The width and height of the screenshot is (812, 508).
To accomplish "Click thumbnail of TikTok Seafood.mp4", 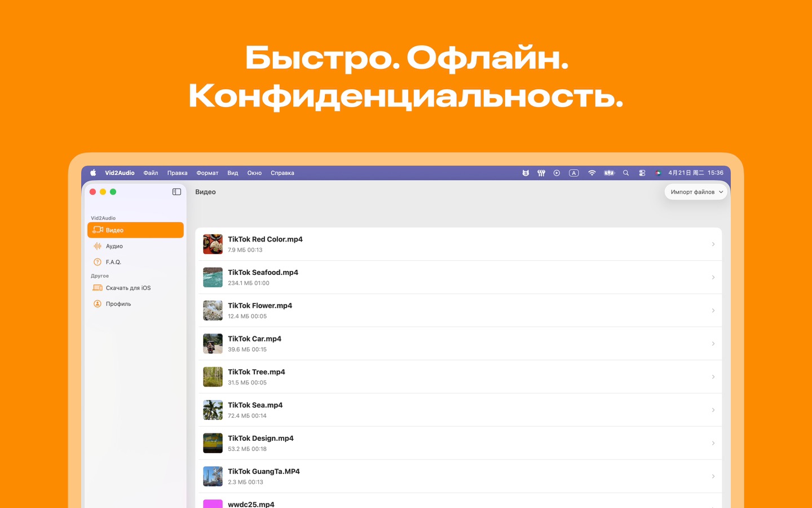I will 213,278.
